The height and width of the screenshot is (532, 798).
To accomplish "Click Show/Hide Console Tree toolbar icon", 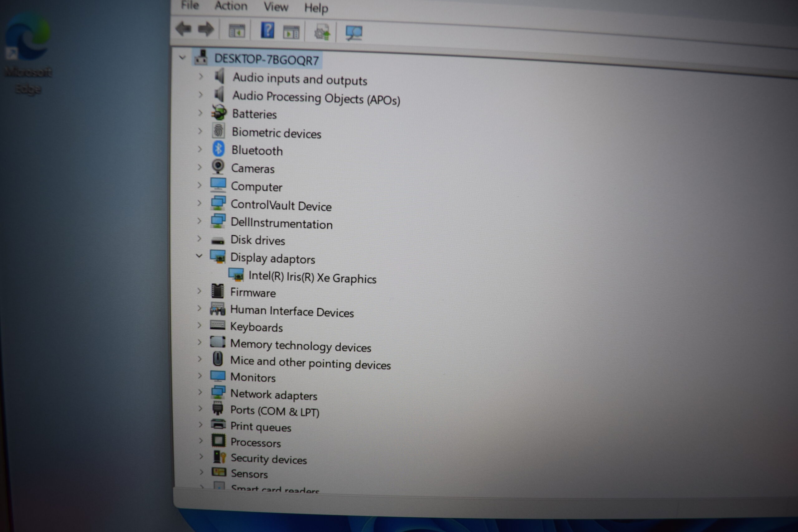I will 237,31.
